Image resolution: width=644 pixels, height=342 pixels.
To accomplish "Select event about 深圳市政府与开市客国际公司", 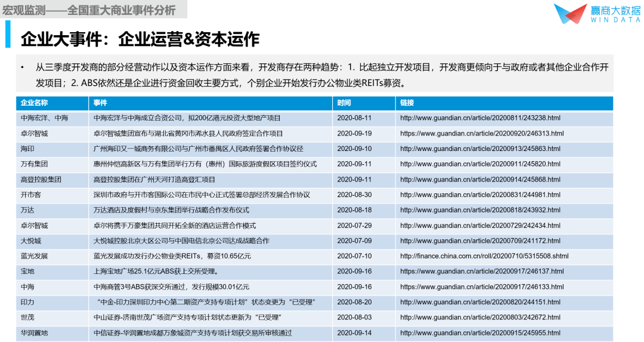I will tap(202, 195).
